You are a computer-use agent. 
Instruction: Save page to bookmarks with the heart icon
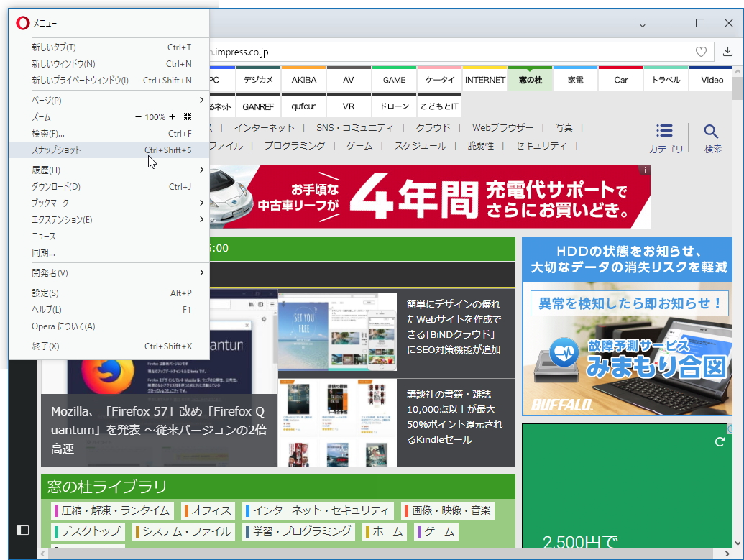[701, 52]
